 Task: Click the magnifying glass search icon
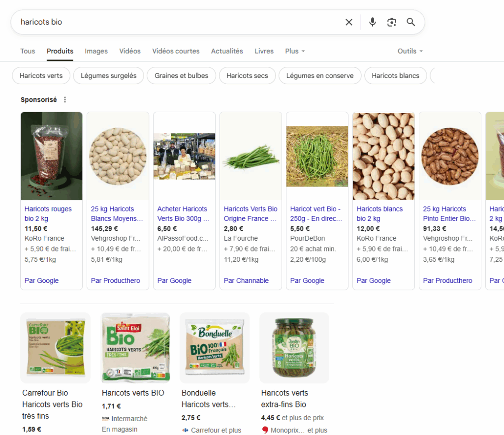coord(411,22)
